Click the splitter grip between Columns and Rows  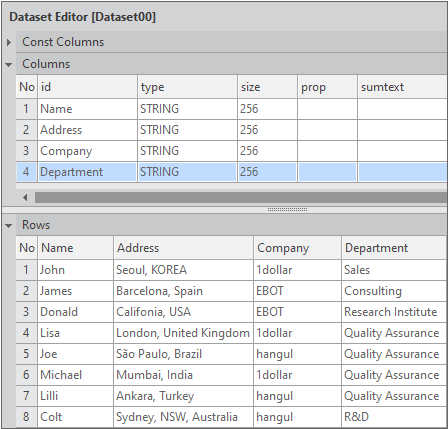point(287,210)
